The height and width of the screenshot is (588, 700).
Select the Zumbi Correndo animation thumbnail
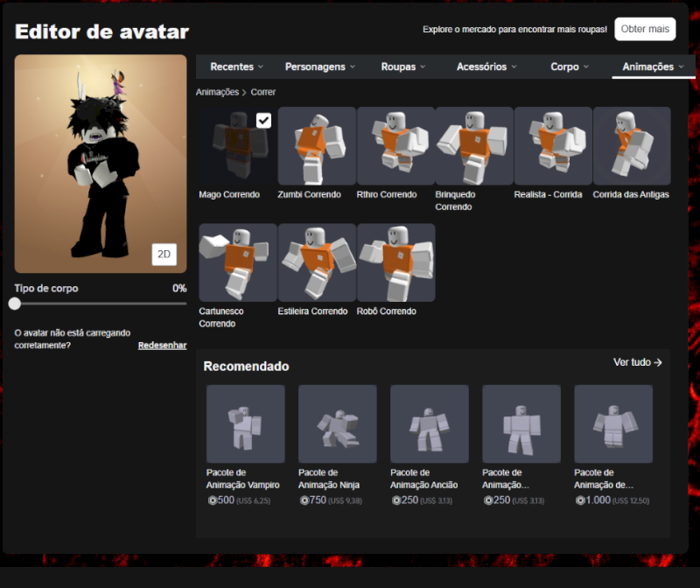(317, 145)
